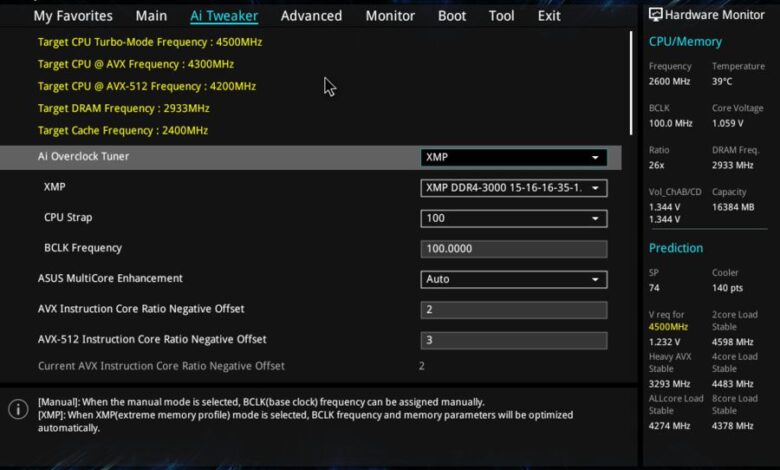Select the BCLK Frequency label
The image size is (780, 470).
tap(83, 248)
